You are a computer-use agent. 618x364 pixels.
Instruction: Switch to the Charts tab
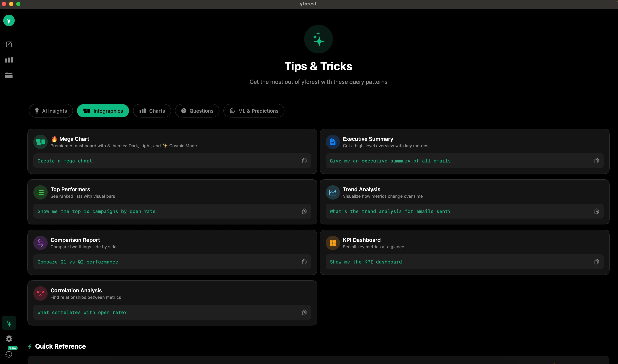coord(152,111)
